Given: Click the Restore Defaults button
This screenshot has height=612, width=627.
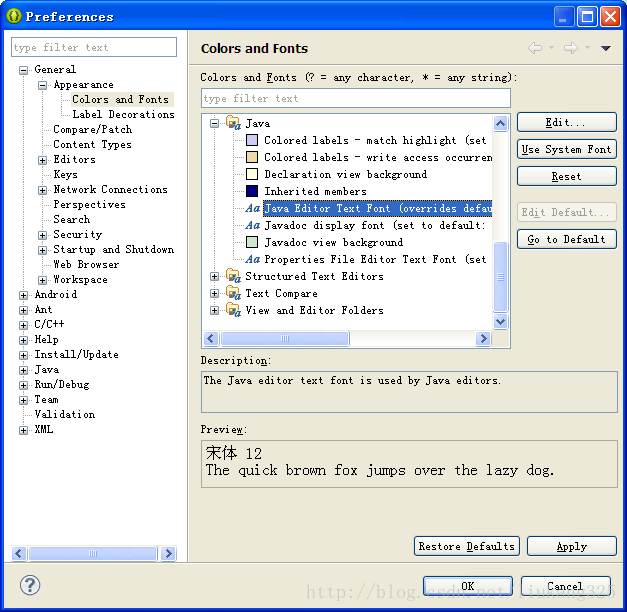Looking at the screenshot, I should (467, 546).
